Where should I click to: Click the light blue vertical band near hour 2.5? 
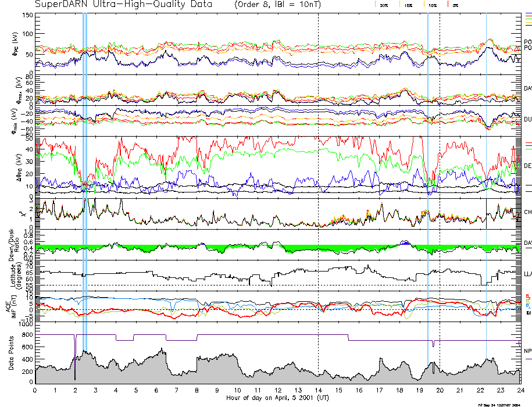(x=85, y=174)
